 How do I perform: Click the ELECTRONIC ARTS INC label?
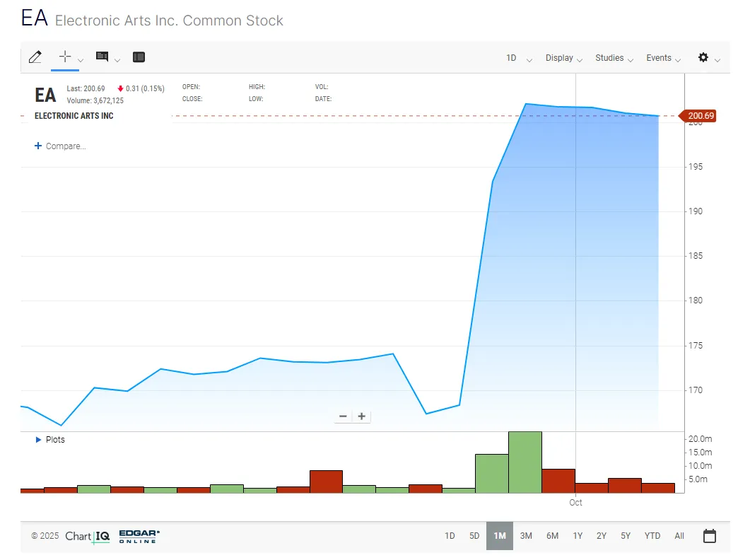tap(74, 116)
